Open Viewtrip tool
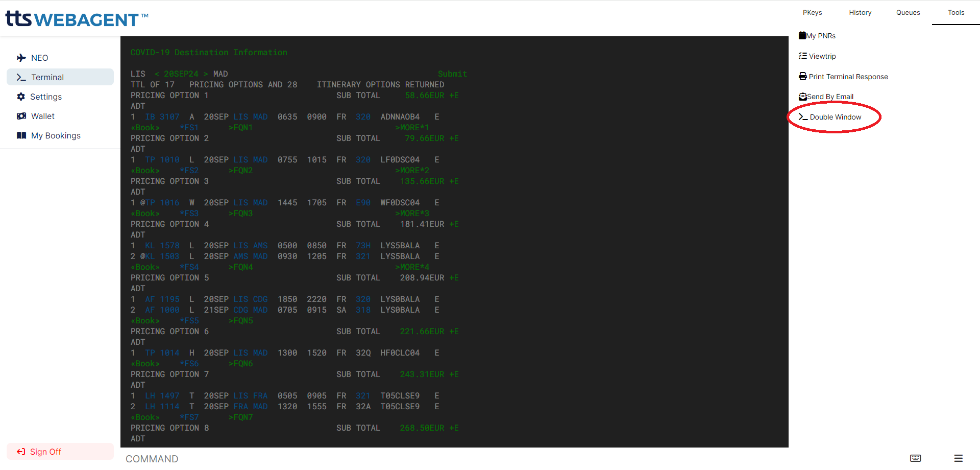 (817, 56)
